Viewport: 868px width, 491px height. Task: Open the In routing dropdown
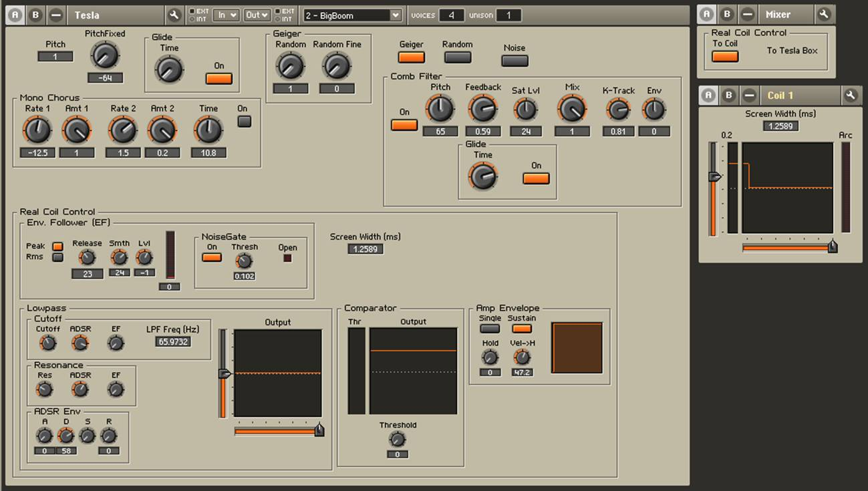pyautogui.click(x=226, y=15)
